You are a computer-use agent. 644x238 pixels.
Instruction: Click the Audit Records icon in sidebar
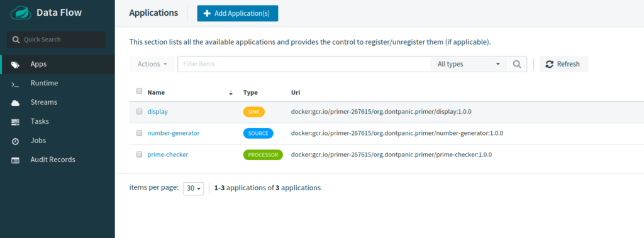click(x=15, y=160)
